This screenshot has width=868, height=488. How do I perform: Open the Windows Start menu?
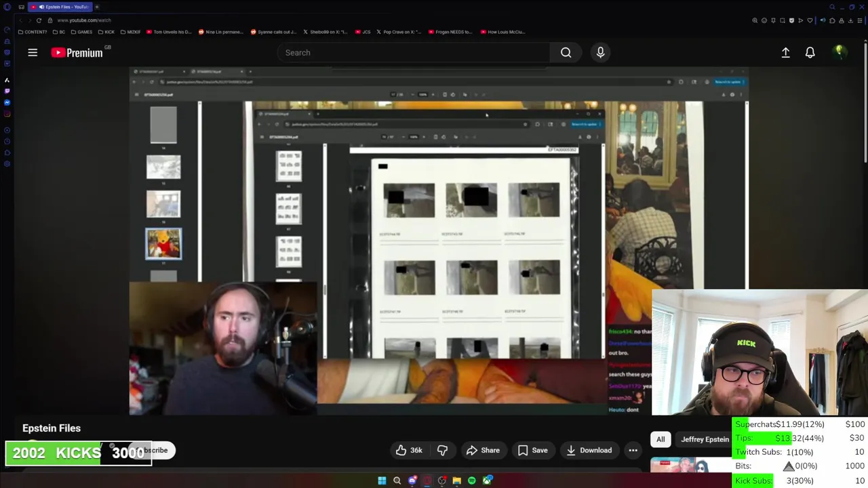click(382, 481)
